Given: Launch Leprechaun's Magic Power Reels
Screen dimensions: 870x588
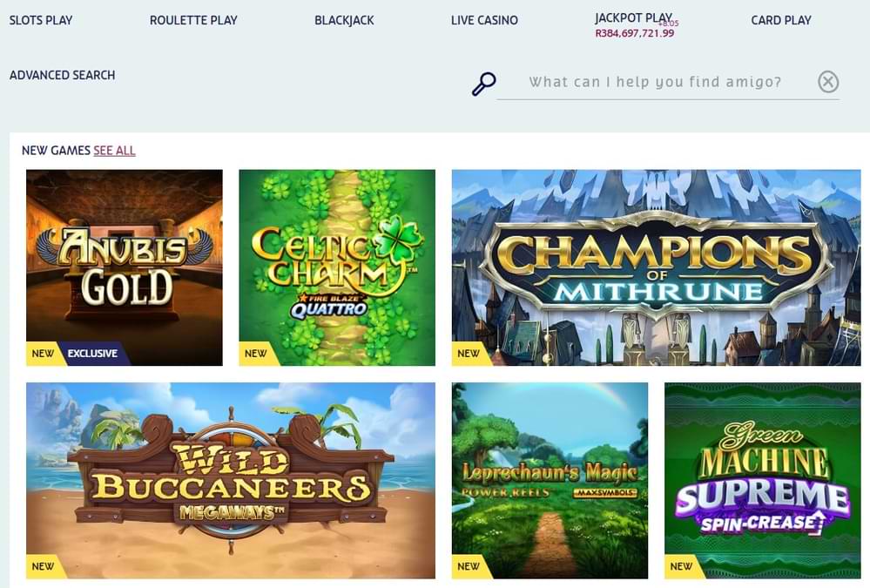Looking at the screenshot, I should pos(550,480).
